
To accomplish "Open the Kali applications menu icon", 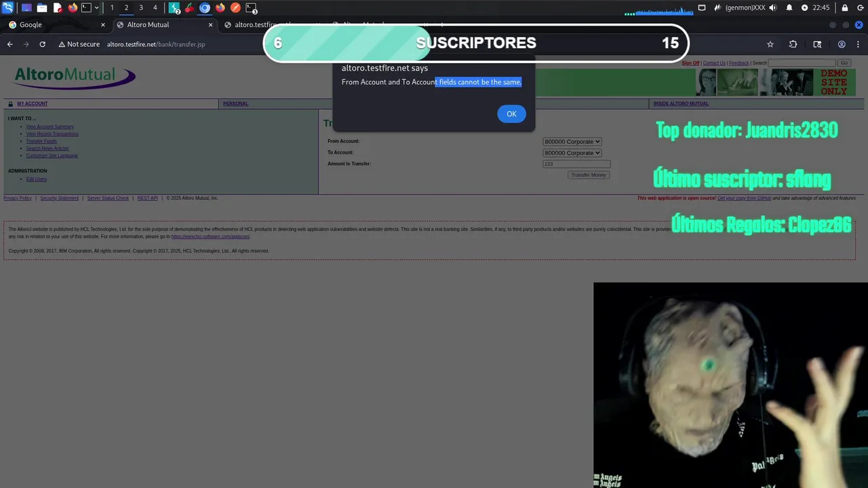I will 8,8.
